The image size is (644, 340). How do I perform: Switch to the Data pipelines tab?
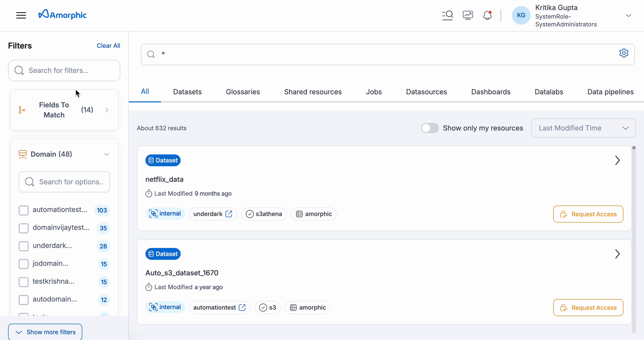coord(611,92)
